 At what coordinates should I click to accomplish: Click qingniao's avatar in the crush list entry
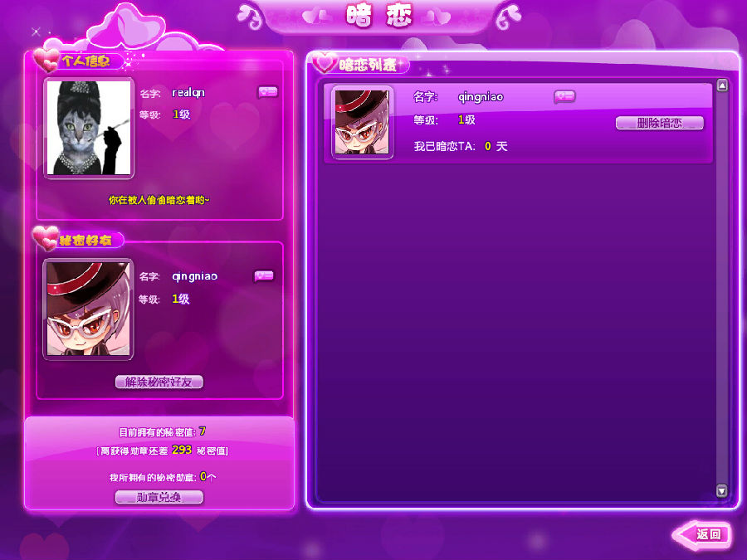click(362, 123)
